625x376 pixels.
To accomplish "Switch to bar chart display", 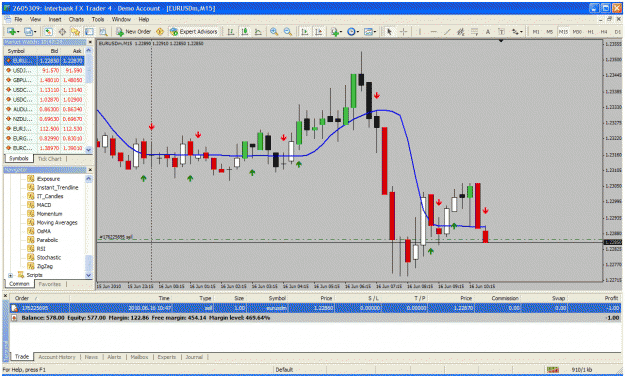I will point(231,31).
